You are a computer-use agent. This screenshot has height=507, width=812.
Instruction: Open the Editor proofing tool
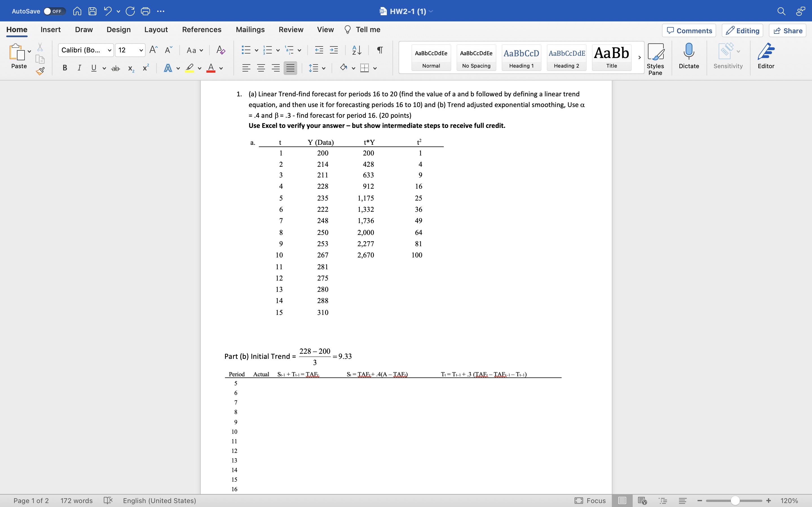(x=766, y=56)
